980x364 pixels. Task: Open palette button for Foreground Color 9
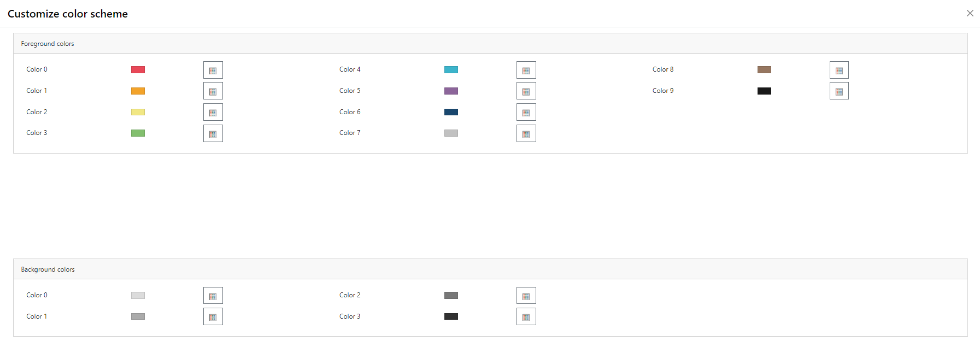[x=839, y=91]
